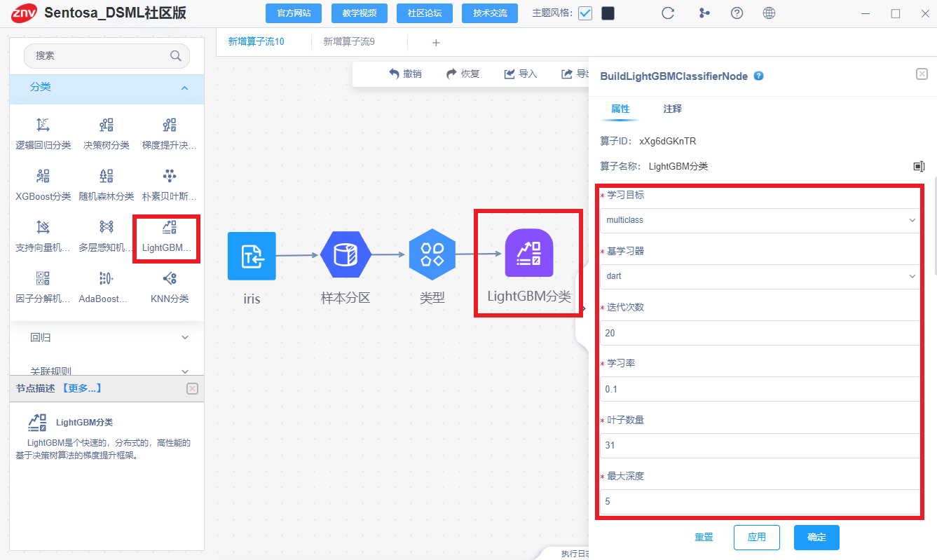Image resolution: width=937 pixels, height=560 pixels.
Task: Click 恢复 redo in canvas toolbar
Action: pos(463,74)
